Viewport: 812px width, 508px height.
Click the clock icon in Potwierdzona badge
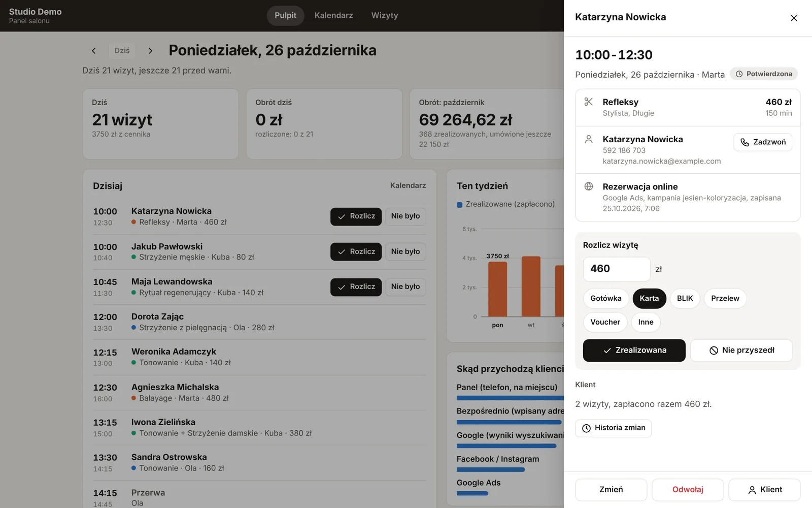click(x=739, y=74)
